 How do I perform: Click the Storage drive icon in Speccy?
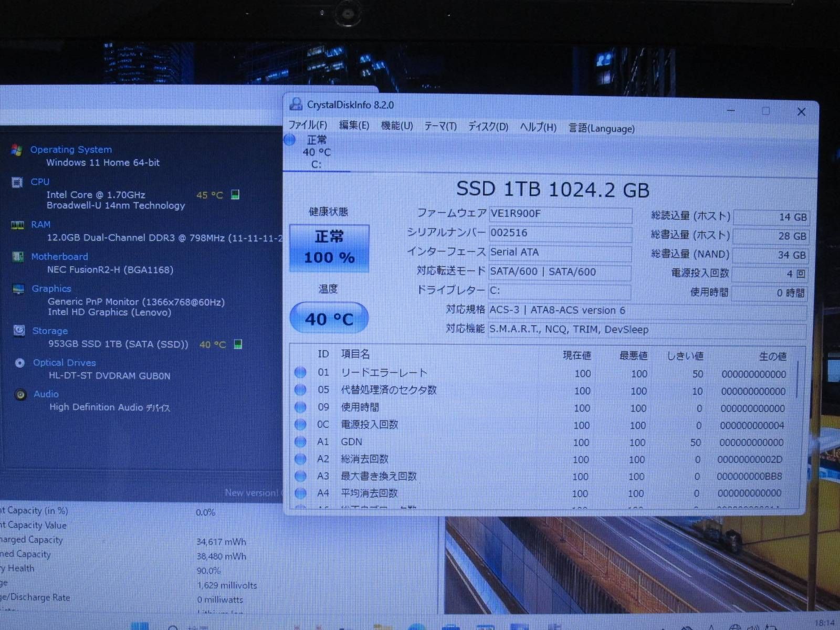pyautogui.click(x=19, y=331)
